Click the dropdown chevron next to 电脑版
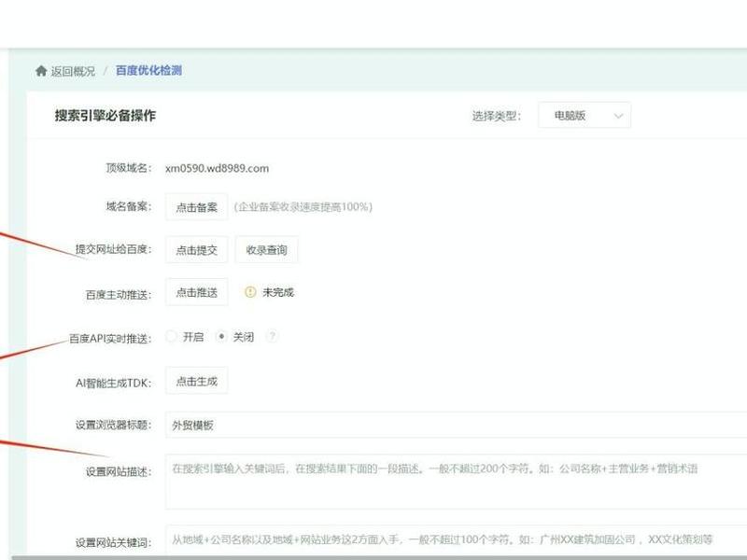 click(x=618, y=116)
